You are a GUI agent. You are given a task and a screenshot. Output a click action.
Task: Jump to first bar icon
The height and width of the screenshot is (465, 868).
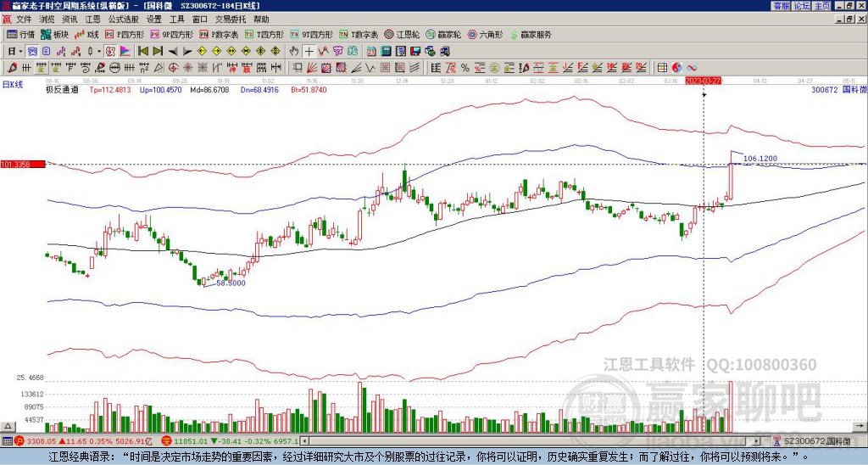pyautogui.click(x=142, y=52)
